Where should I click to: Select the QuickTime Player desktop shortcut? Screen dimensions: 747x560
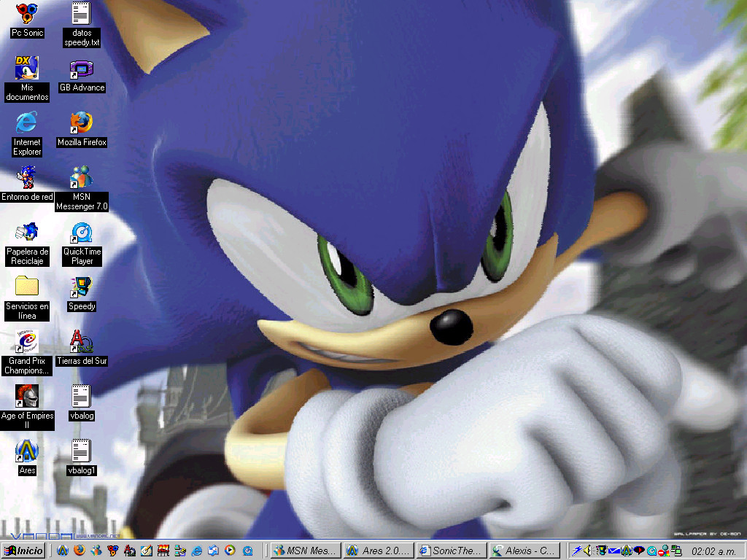click(x=82, y=244)
